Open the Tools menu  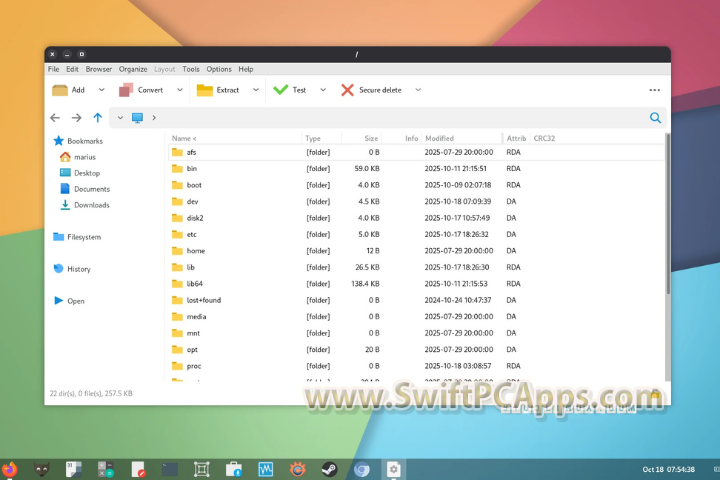pyautogui.click(x=191, y=69)
